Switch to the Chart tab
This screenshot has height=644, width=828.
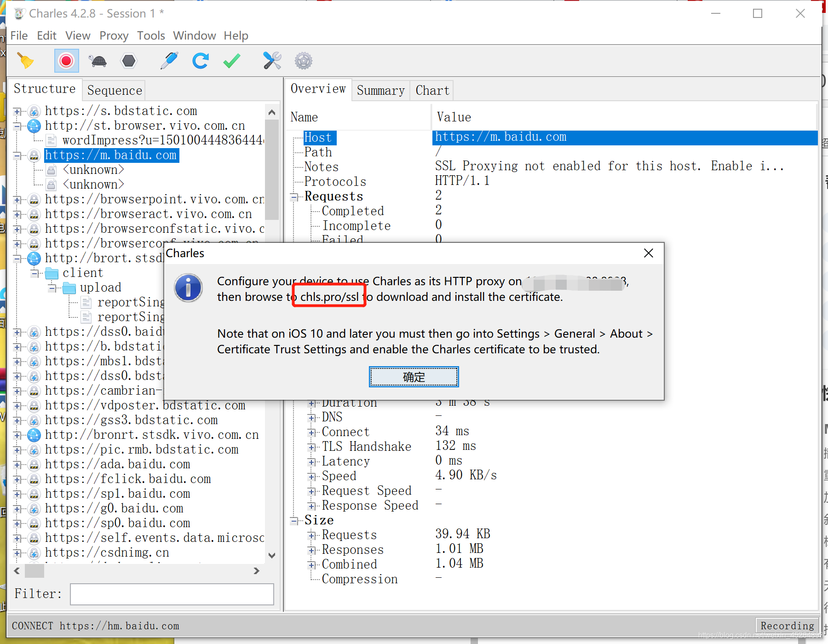point(432,90)
